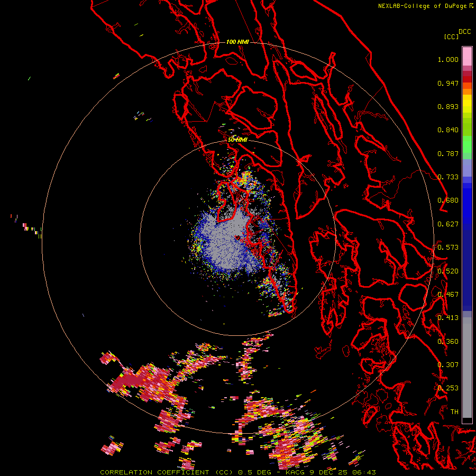
Task: Click the 1.000 legend value
Action: pos(448,59)
